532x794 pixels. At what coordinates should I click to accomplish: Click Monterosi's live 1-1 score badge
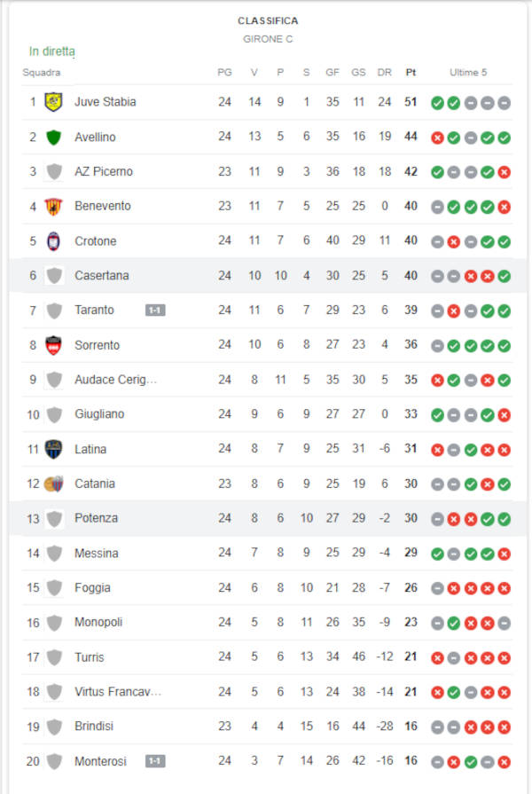(x=155, y=761)
